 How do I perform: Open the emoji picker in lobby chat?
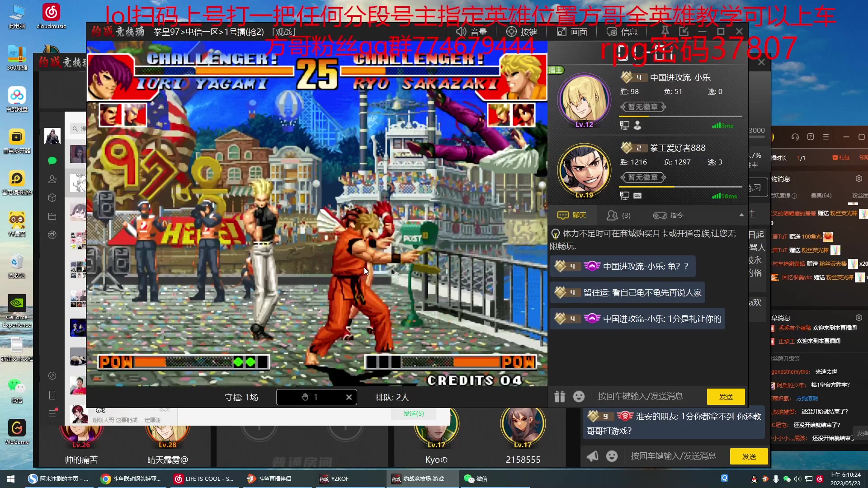pos(612,456)
